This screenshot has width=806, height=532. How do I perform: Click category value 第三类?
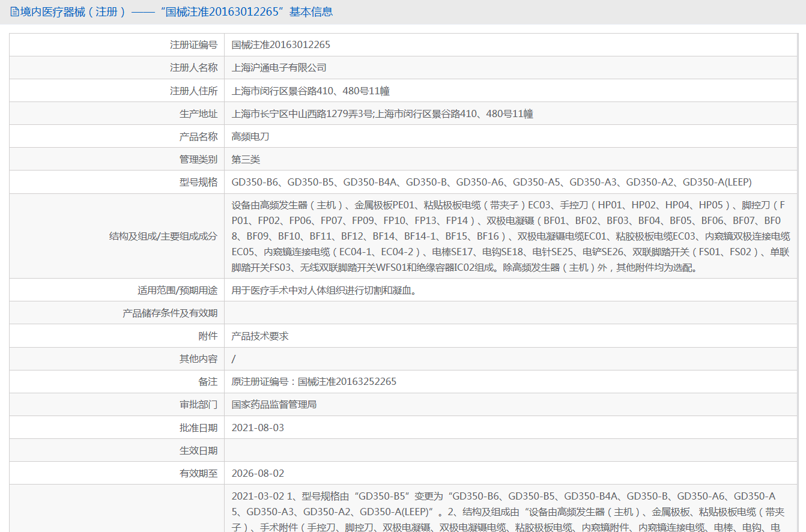(x=246, y=159)
